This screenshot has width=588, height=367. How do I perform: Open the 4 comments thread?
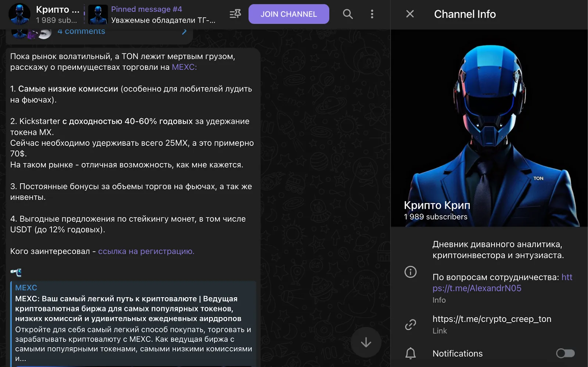click(x=81, y=32)
